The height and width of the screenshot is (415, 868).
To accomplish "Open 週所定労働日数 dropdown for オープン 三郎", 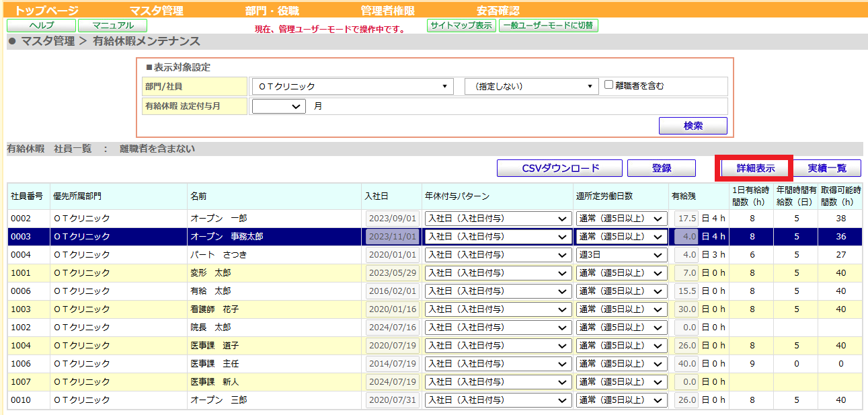I will click(621, 400).
